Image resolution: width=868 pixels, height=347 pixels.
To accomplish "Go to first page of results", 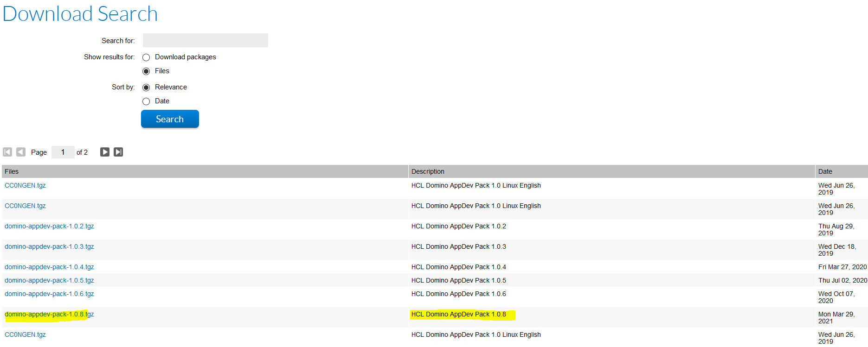I will coord(7,152).
